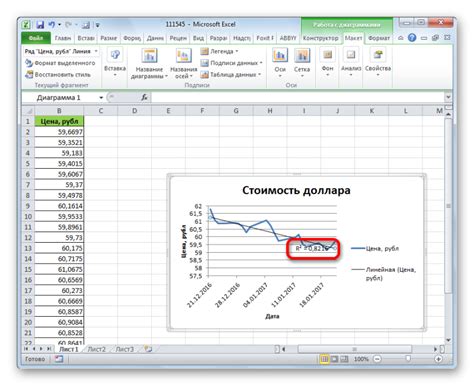
Task: Click Восстановить стиль button
Action: tap(58, 74)
